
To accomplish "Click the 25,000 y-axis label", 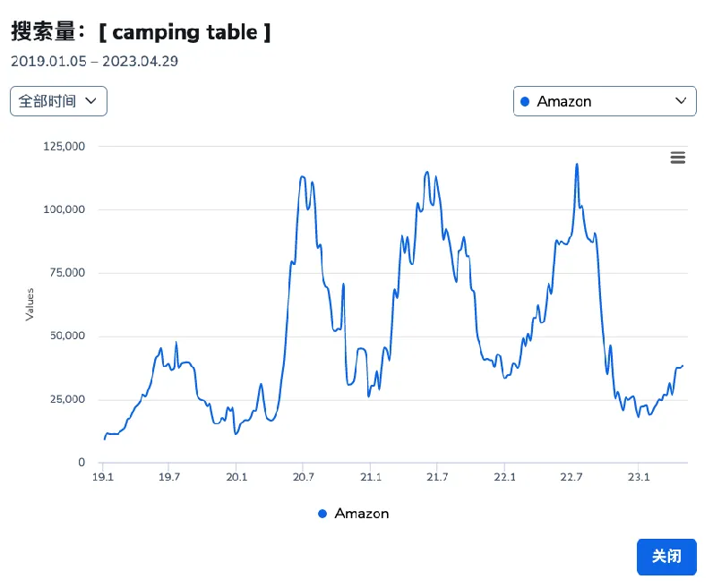I will tap(67, 399).
